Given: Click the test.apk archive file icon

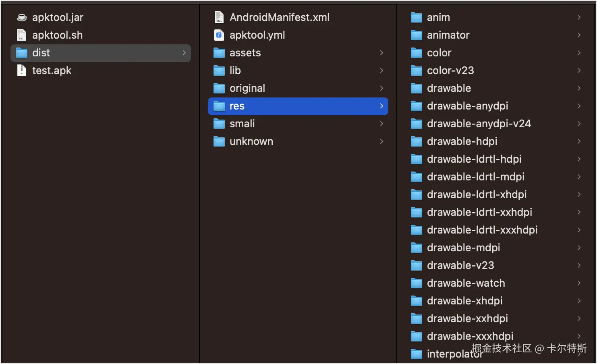Looking at the screenshot, I should [22, 70].
